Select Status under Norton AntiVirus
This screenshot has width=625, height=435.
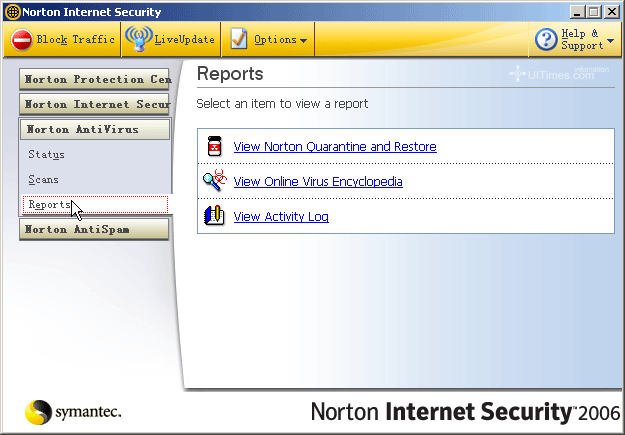click(46, 155)
